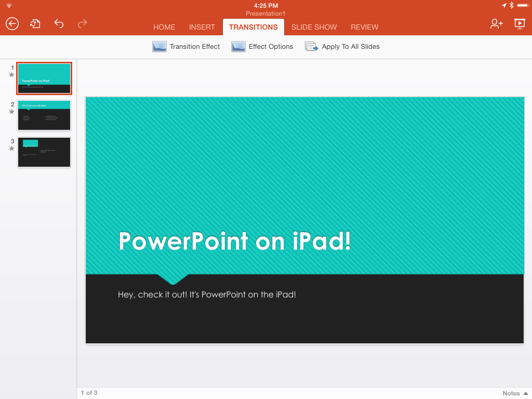Open the Transition Effect dropdown
This screenshot has width=532, height=399.
pos(186,46)
